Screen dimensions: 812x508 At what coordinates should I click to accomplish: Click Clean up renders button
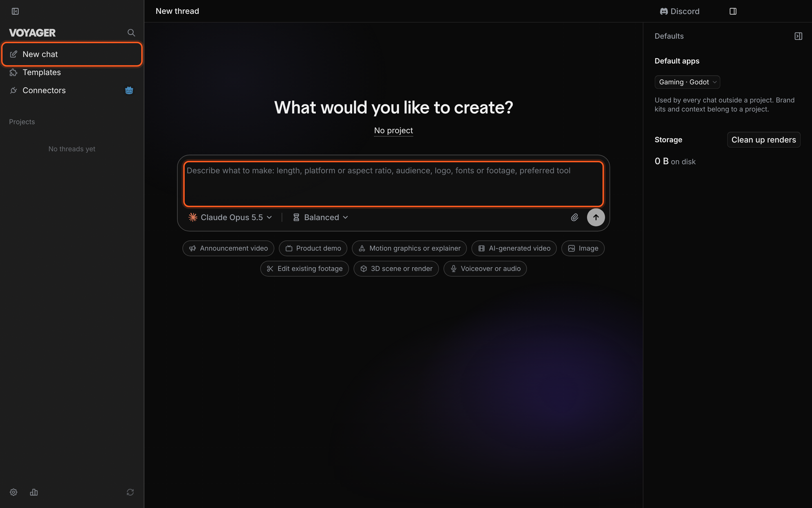pos(764,140)
